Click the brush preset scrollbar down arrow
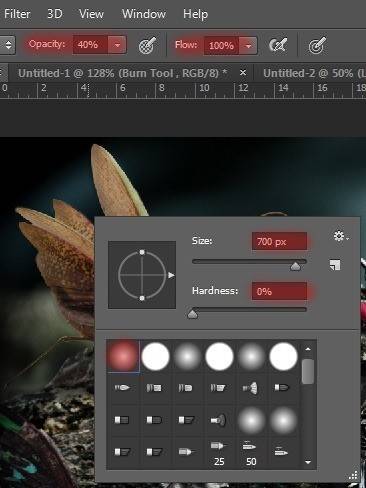Image resolution: width=366 pixels, height=488 pixels. click(308, 462)
